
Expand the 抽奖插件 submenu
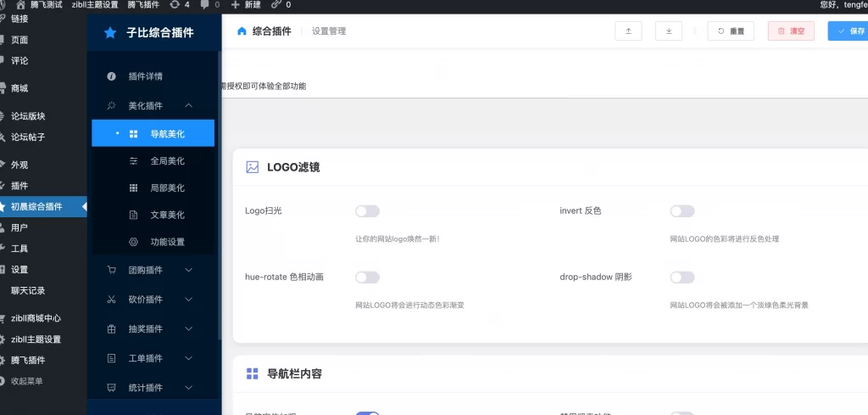188,329
